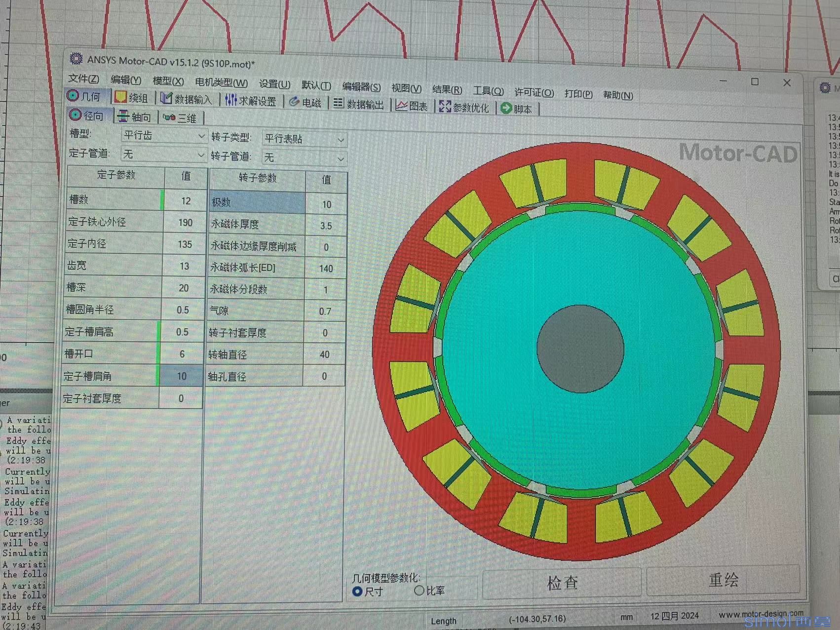
Task: Open 求解设置 solver settings tab
Action: point(251,101)
